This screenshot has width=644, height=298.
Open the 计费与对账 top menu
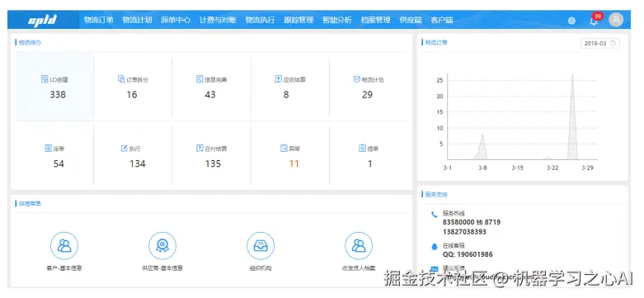[x=218, y=20]
